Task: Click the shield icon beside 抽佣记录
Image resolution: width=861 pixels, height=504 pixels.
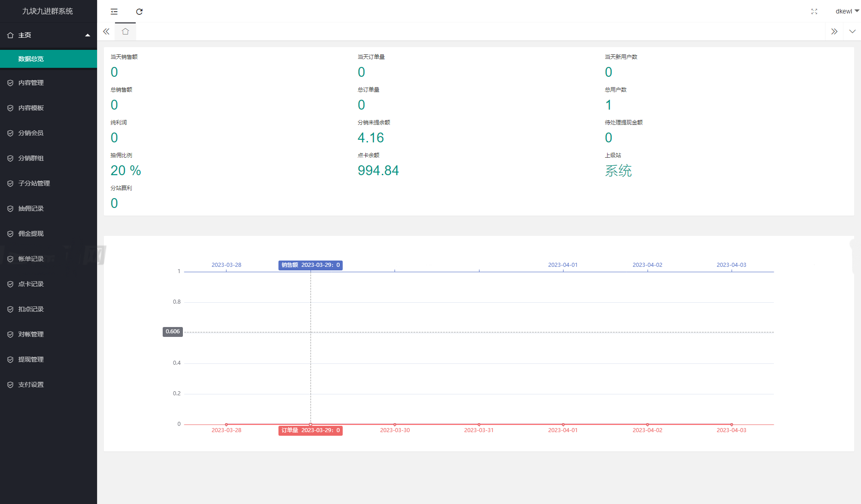Action: [x=10, y=208]
